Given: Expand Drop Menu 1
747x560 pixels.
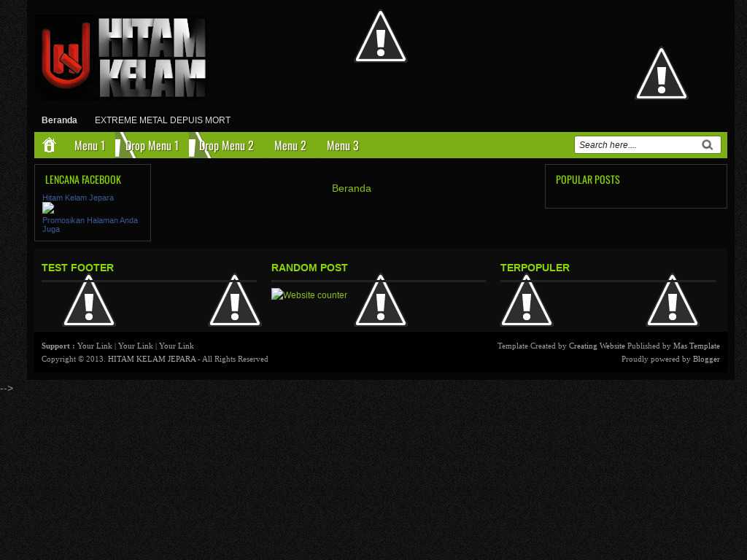Looking at the screenshot, I should (x=152, y=146).
